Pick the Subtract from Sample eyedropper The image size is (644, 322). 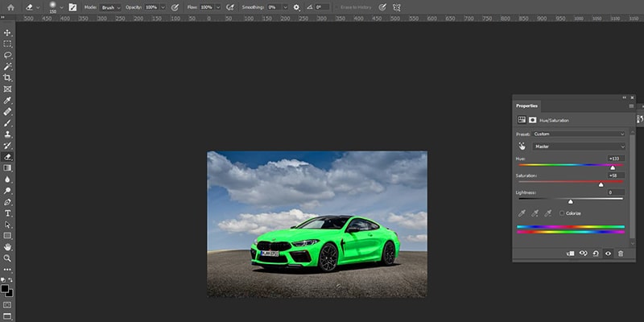click(x=547, y=213)
